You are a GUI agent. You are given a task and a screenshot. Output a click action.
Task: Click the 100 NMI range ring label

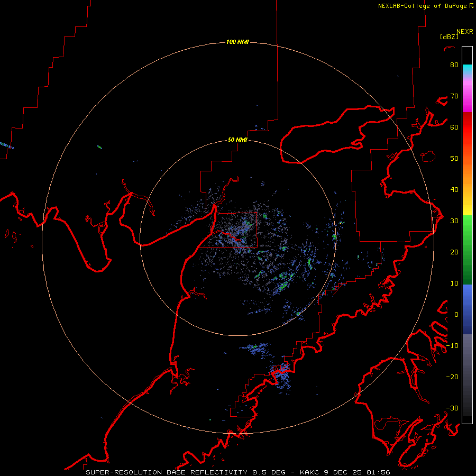point(237,42)
